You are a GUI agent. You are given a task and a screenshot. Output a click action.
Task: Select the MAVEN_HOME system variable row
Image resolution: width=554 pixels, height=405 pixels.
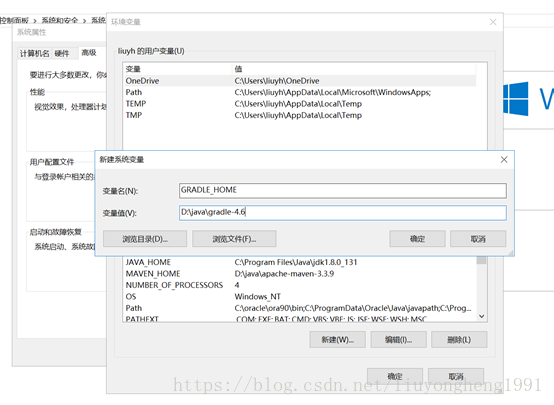pos(300,274)
